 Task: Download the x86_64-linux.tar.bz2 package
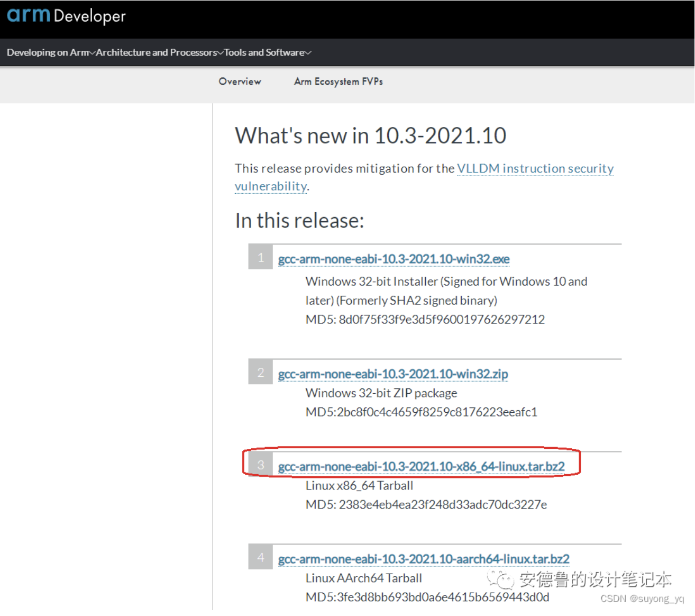(x=422, y=466)
